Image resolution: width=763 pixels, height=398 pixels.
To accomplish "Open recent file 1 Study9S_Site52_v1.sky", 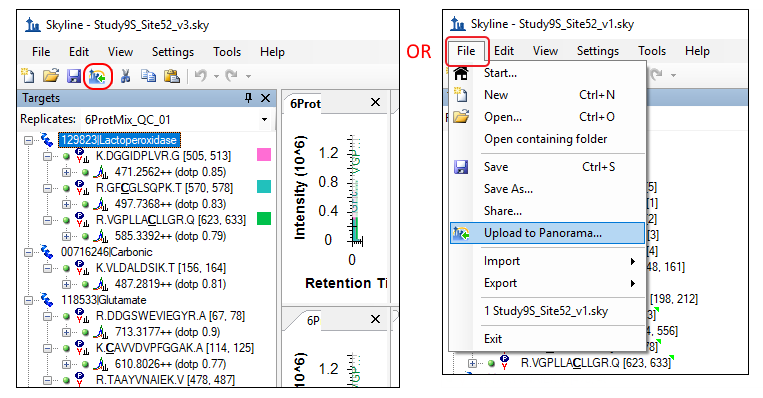I will (x=547, y=311).
